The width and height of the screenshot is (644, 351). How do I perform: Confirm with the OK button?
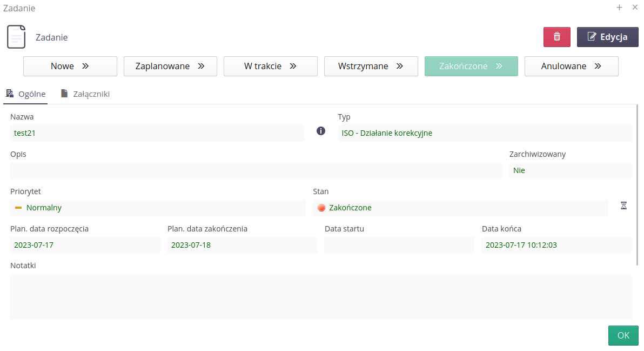pyautogui.click(x=623, y=335)
